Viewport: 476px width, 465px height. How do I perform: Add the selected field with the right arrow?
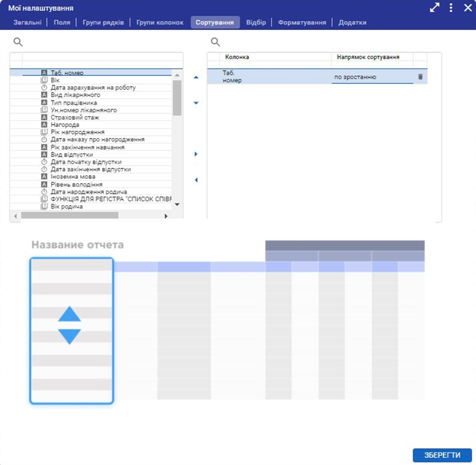(x=196, y=154)
